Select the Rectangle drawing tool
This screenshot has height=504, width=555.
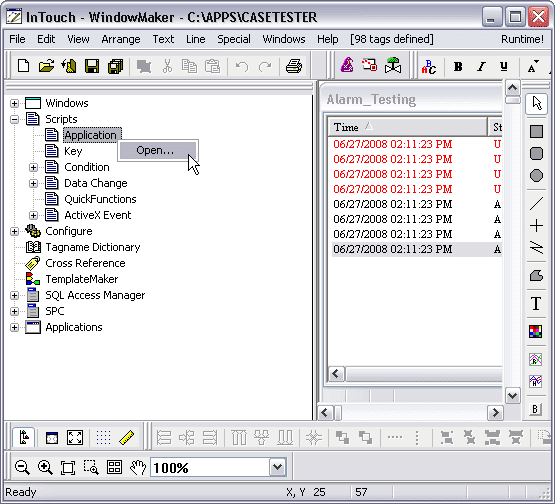(537, 131)
